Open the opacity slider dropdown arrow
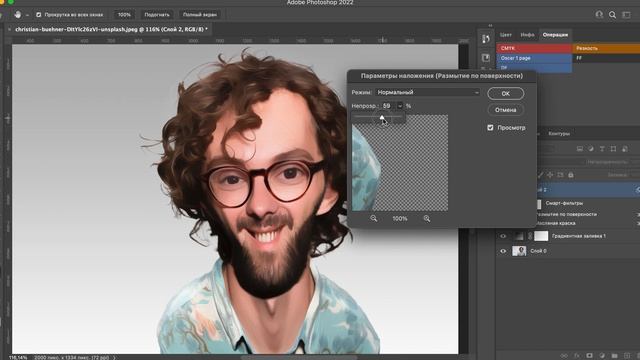 400,106
